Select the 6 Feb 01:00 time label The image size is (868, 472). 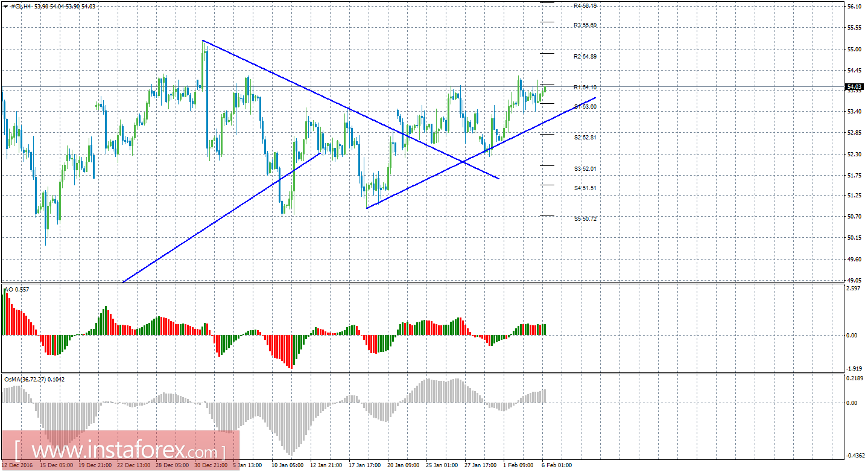coord(556,465)
